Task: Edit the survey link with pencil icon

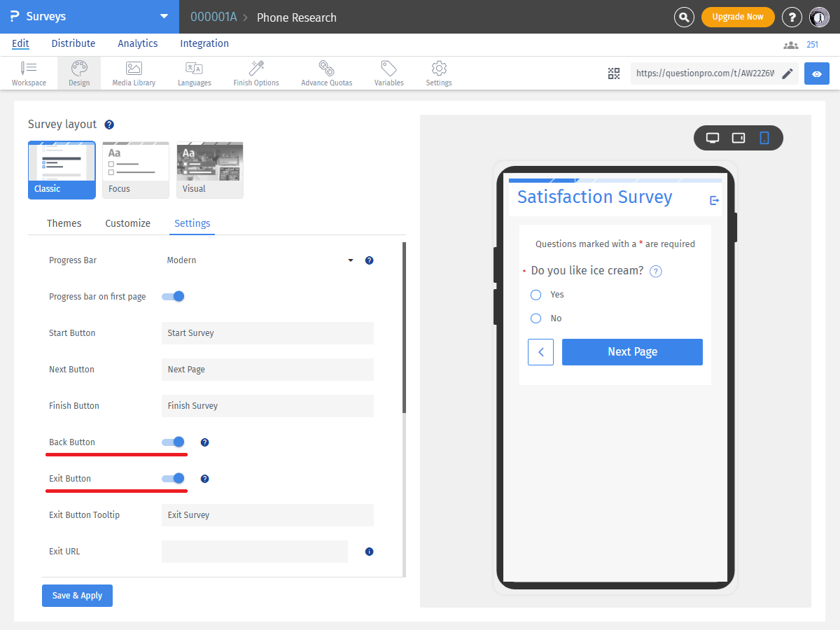Action: (x=787, y=73)
